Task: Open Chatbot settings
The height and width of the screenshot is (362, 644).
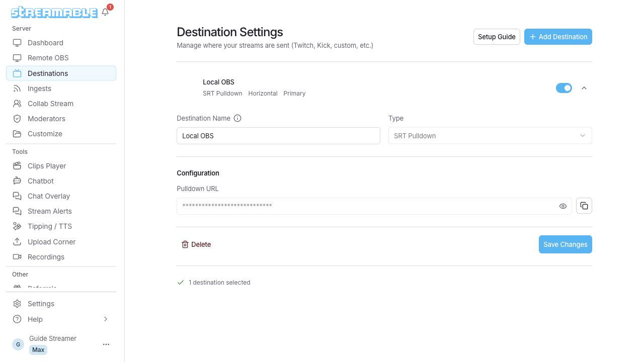Action: [x=61, y=181]
